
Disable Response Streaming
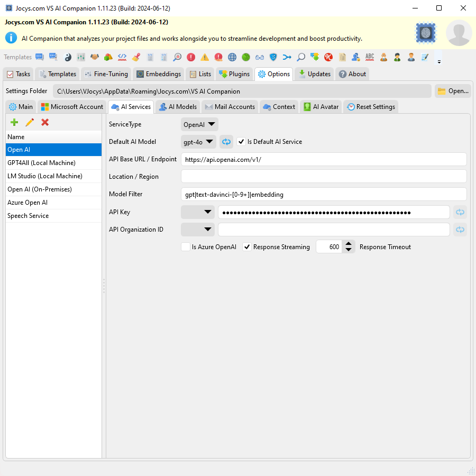[246, 246]
